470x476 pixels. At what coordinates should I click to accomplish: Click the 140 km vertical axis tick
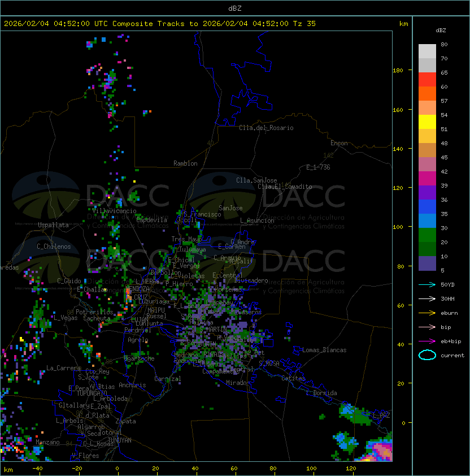point(398,149)
